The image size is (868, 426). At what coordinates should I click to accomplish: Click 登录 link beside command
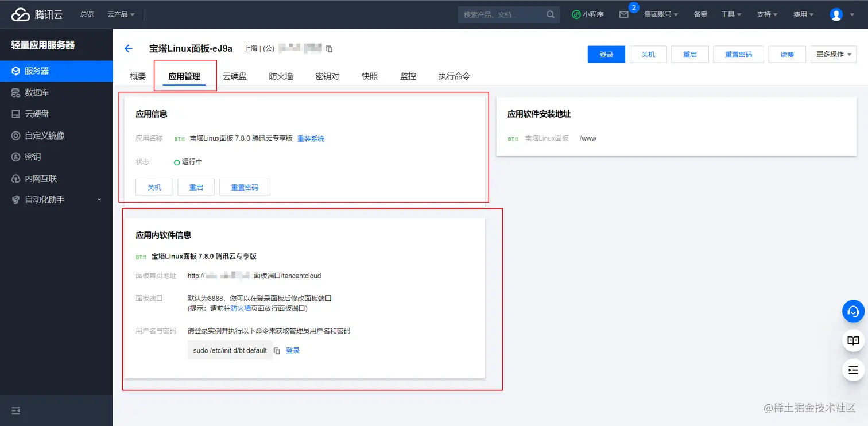[293, 351]
